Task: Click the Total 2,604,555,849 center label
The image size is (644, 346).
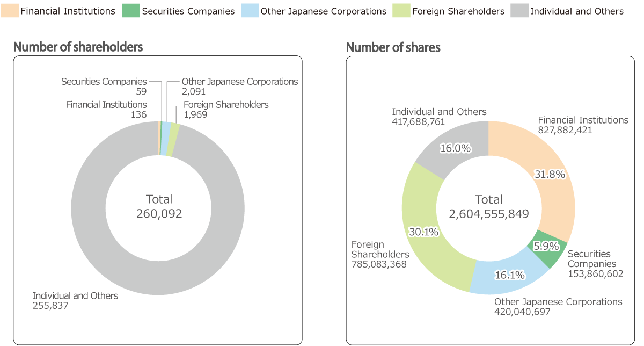Action: (488, 207)
